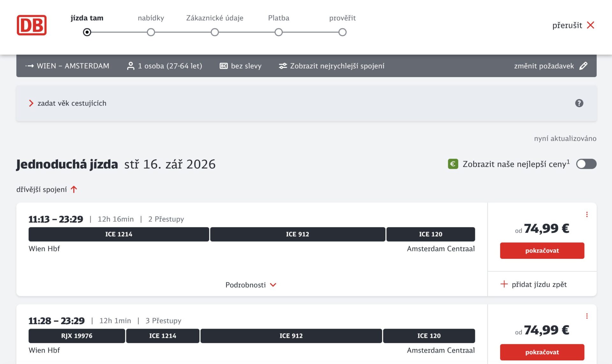612x364 pixels.
Task: Click the route arrow icon before WIEN
Action: (30, 66)
